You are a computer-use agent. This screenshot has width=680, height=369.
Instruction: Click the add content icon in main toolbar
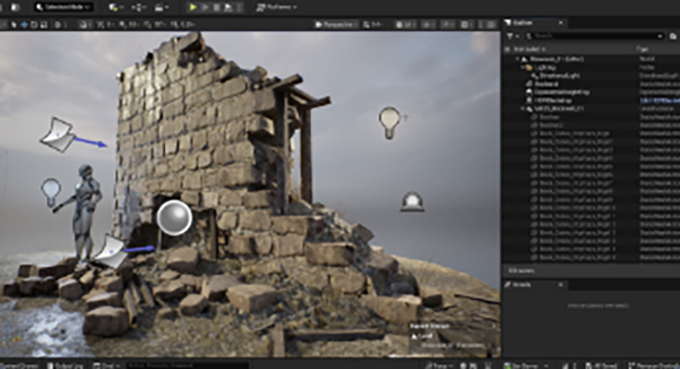[116, 7]
